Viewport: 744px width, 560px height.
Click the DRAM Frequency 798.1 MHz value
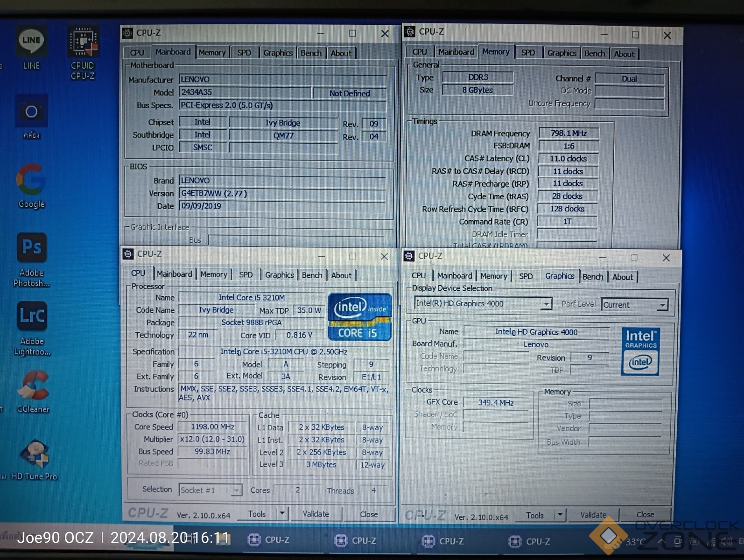[569, 133]
